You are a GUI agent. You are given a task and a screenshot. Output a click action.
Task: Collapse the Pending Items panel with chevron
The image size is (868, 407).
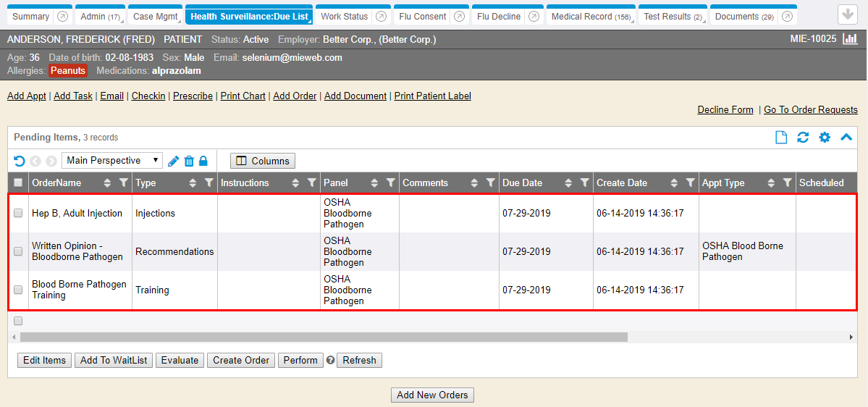(x=846, y=138)
